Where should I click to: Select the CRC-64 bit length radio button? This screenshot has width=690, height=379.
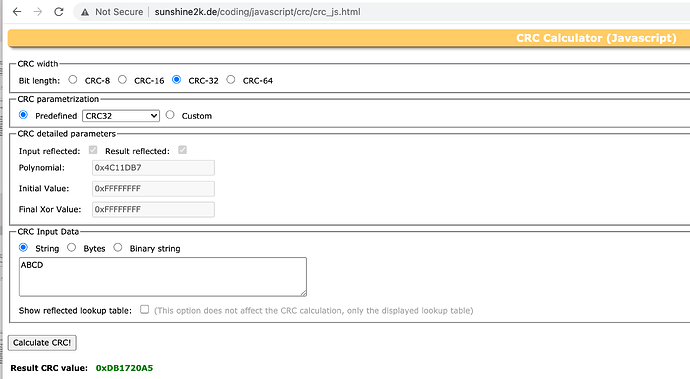coord(231,80)
